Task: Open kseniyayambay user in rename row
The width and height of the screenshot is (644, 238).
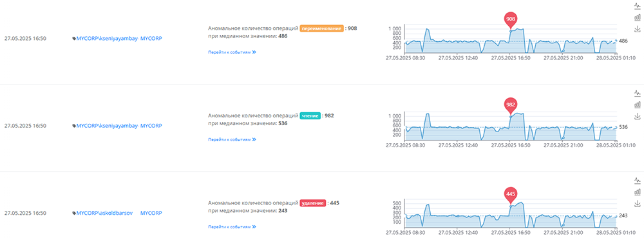Action: point(107,38)
